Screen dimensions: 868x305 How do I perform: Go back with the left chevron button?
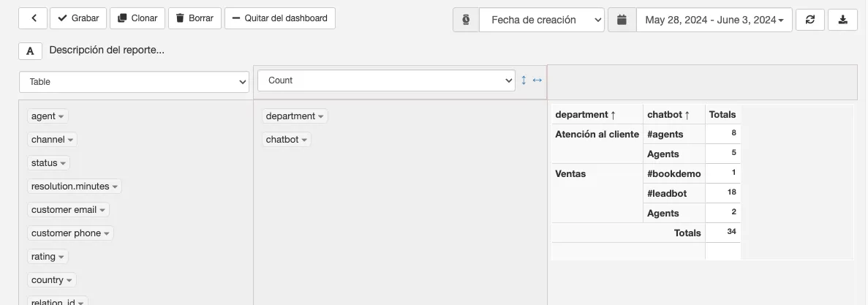[x=33, y=18]
